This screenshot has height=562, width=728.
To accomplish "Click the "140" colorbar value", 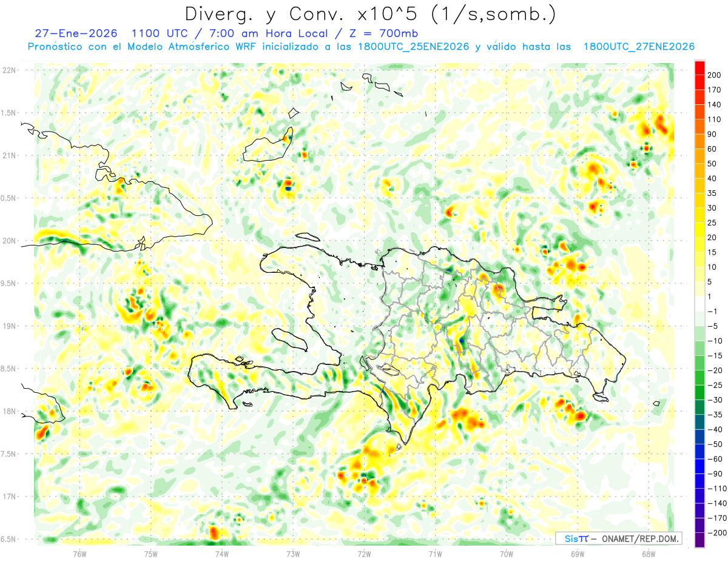I will pos(715,105).
